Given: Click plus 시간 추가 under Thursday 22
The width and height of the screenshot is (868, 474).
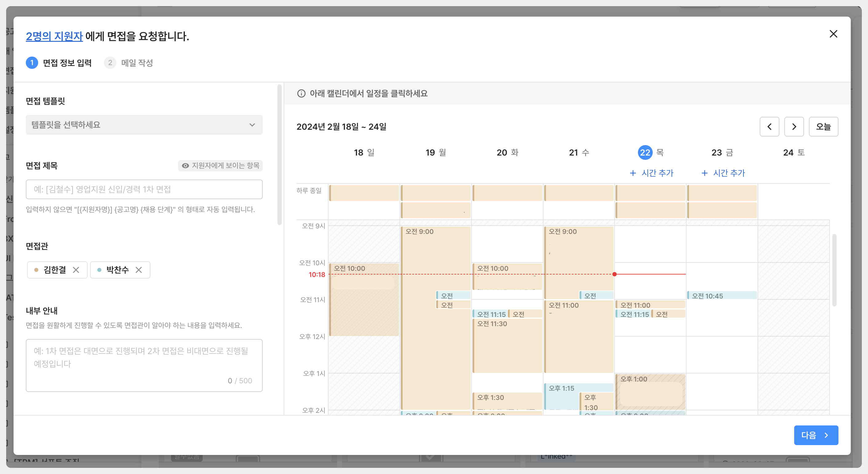Looking at the screenshot, I should (651, 173).
